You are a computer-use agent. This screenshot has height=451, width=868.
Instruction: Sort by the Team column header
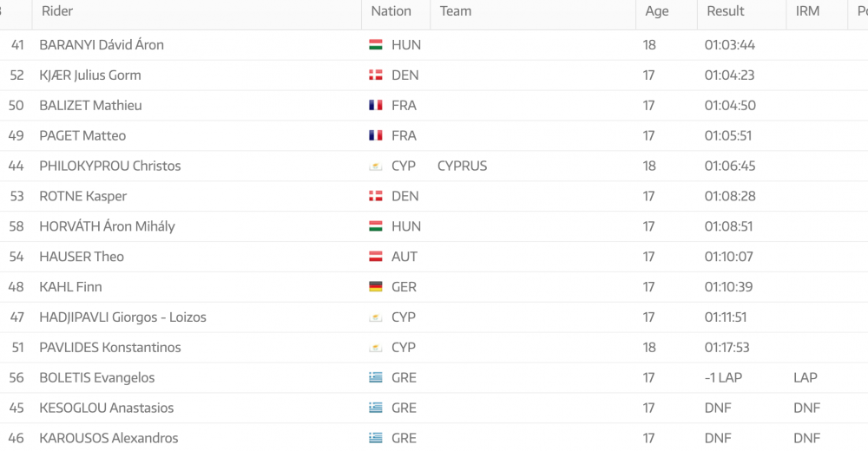click(456, 11)
